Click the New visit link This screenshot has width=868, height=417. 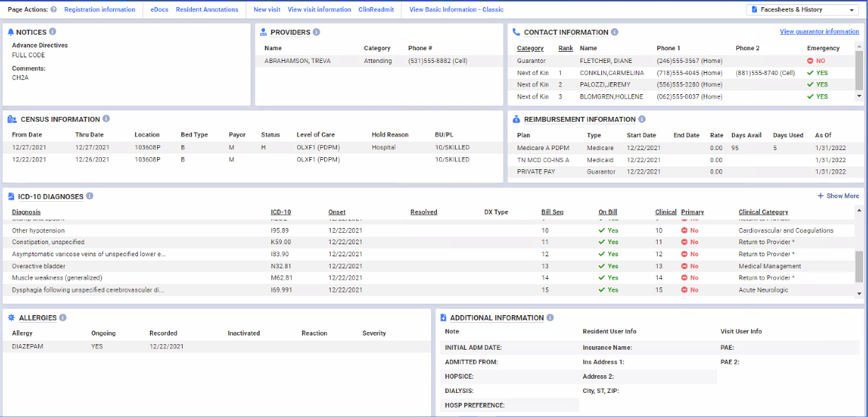267,10
